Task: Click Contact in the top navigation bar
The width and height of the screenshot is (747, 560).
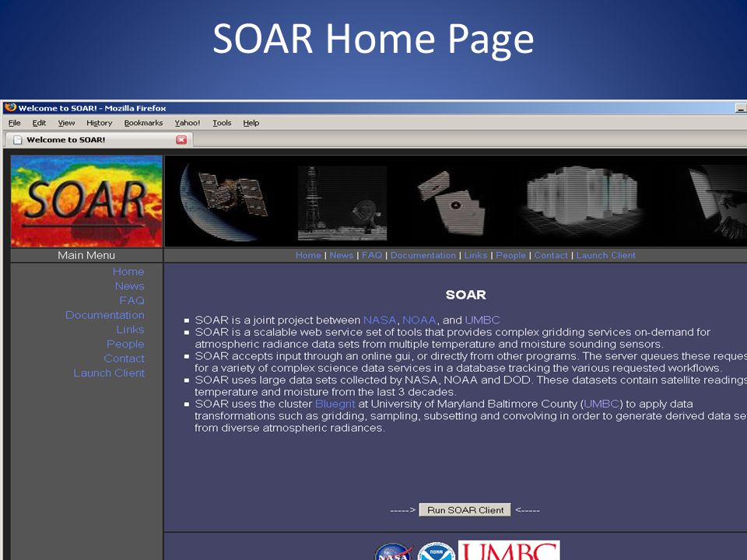Action: coord(551,255)
